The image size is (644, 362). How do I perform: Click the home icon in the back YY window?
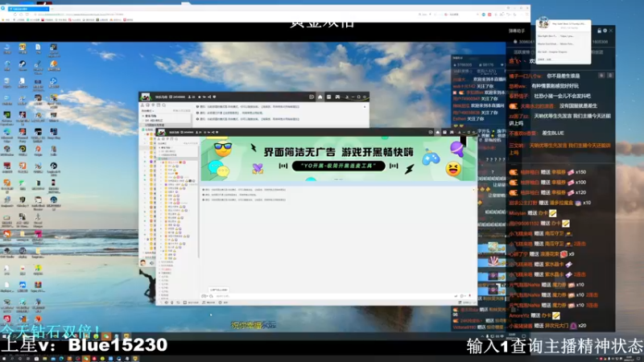click(320, 97)
